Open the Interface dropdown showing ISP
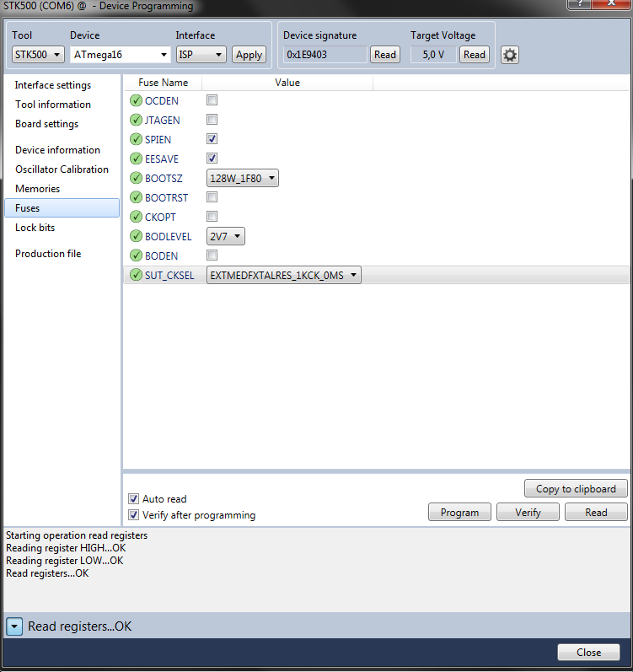 (201, 55)
